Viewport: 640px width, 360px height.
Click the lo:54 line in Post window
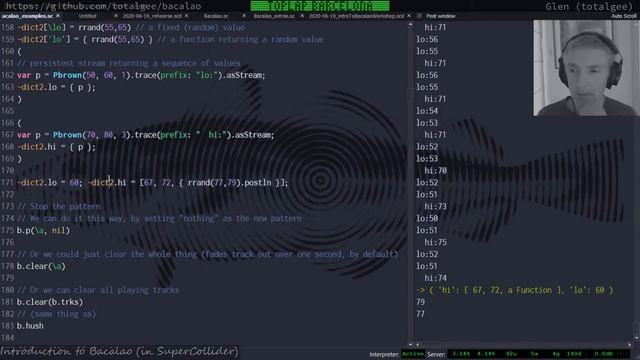(x=427, y=111)
